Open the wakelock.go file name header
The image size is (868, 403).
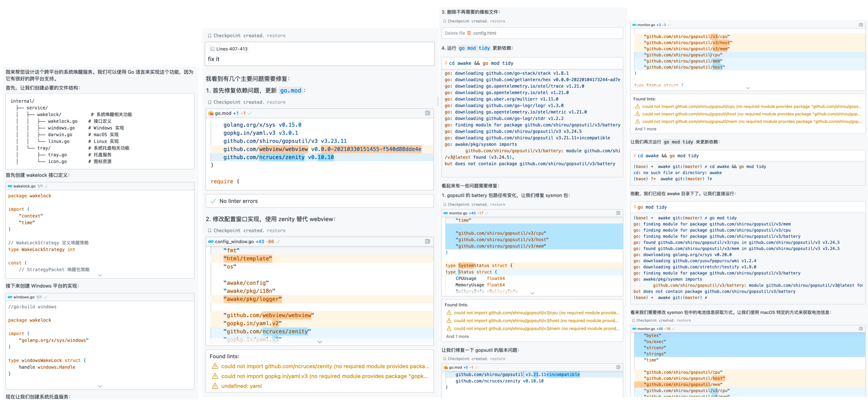24,186
